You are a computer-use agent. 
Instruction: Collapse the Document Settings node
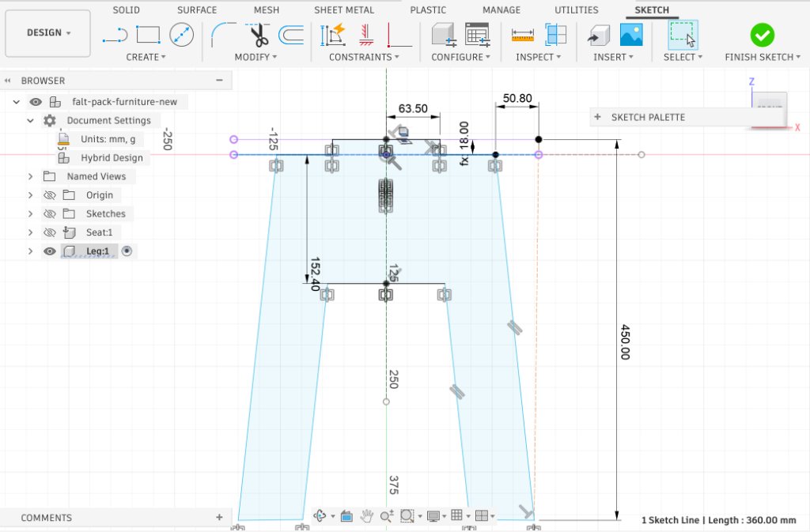tap(31, 120)
